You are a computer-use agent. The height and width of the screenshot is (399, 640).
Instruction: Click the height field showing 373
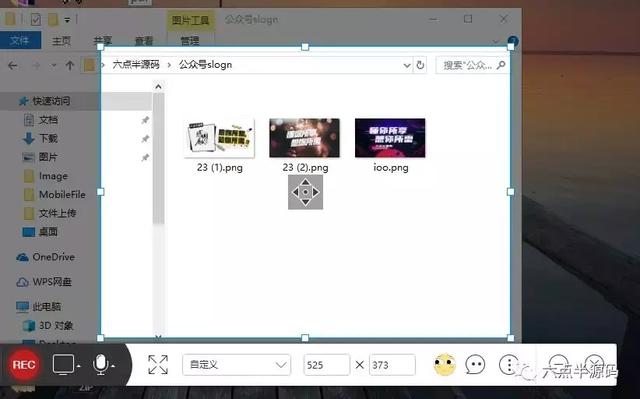click(x=392, y=365)
